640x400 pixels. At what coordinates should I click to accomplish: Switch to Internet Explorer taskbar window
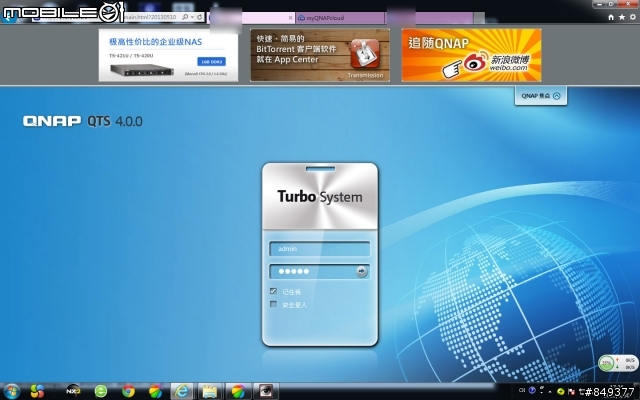pyautogui.click(x=182, y=391)
